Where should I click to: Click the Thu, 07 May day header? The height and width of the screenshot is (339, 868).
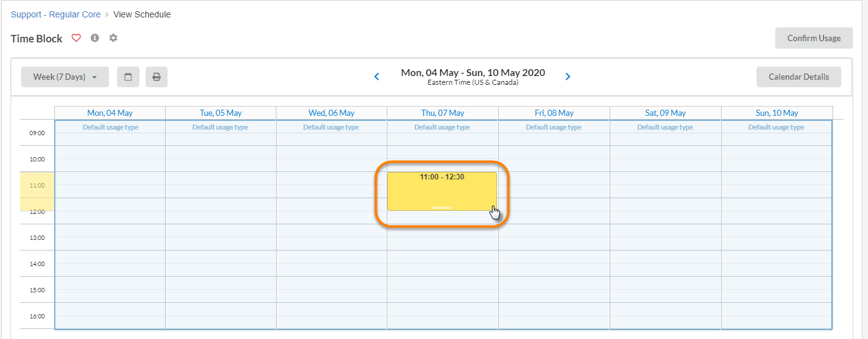[442, 113]
